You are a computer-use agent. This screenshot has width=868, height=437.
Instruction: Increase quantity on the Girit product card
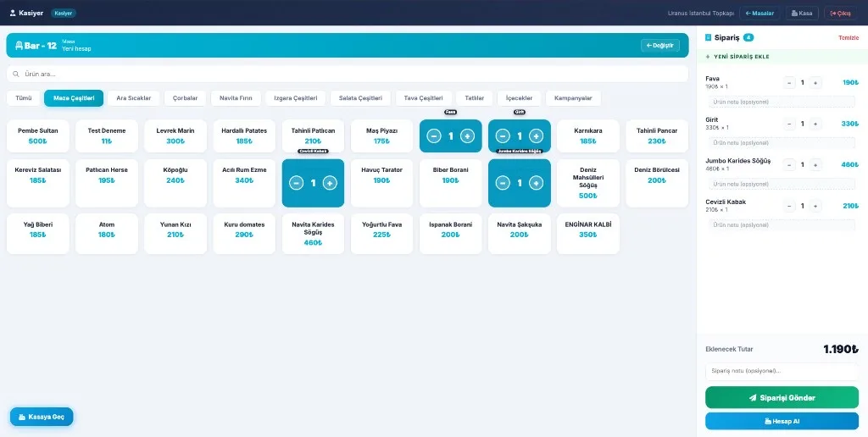point(536,136)
